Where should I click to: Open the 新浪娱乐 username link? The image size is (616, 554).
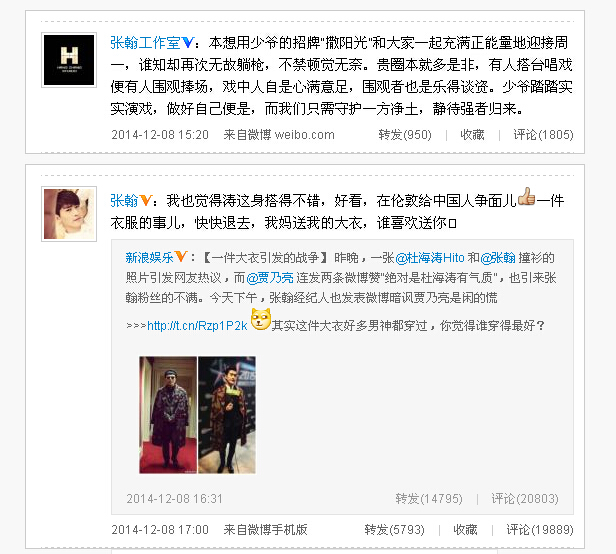coord(149,258)
